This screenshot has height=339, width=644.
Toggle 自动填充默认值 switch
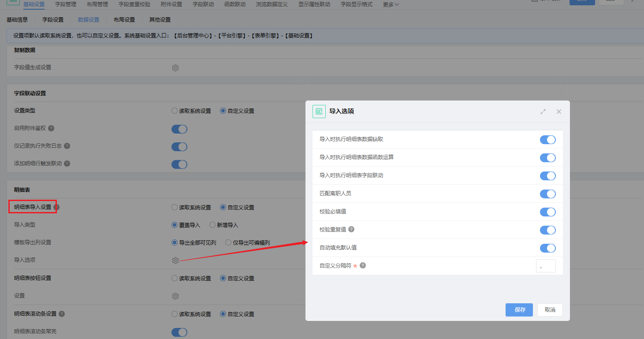click(548, 248)
